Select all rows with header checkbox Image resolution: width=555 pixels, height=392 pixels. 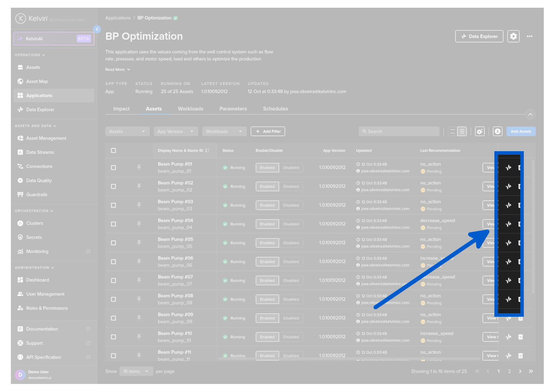(114, 150)
